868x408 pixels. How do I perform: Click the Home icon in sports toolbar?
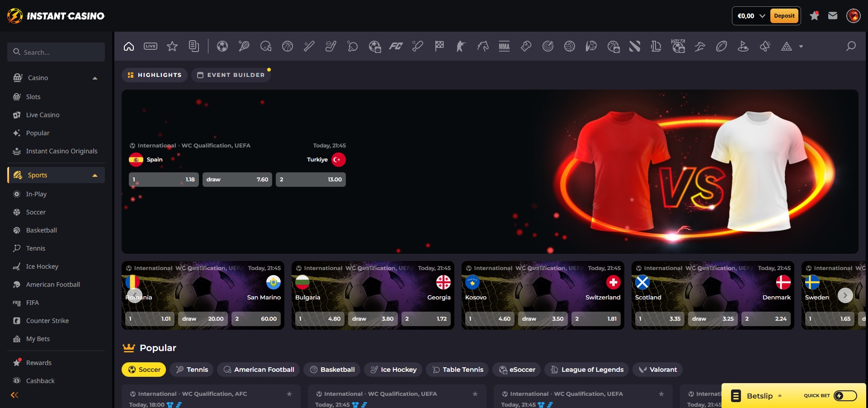(129, 46)
